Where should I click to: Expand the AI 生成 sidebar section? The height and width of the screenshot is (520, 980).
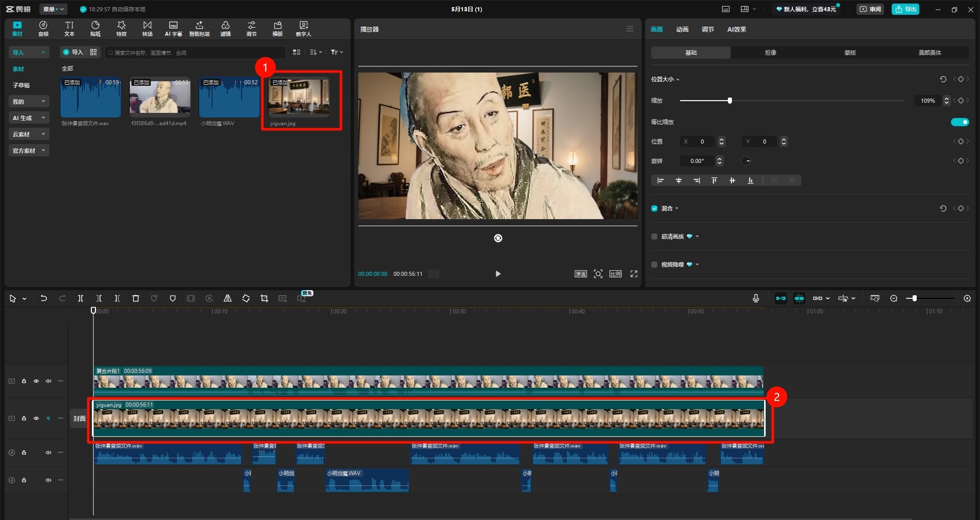(x=29, y=118)
